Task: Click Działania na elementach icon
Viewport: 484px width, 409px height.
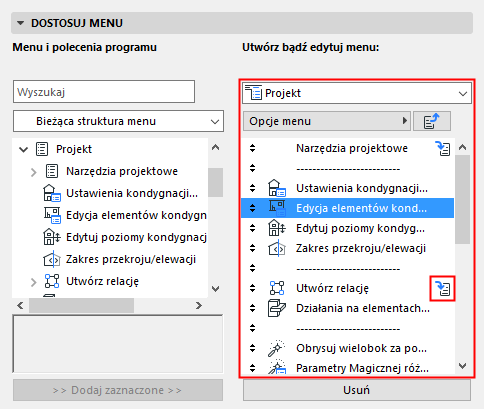Action: [x=277, y=308]
